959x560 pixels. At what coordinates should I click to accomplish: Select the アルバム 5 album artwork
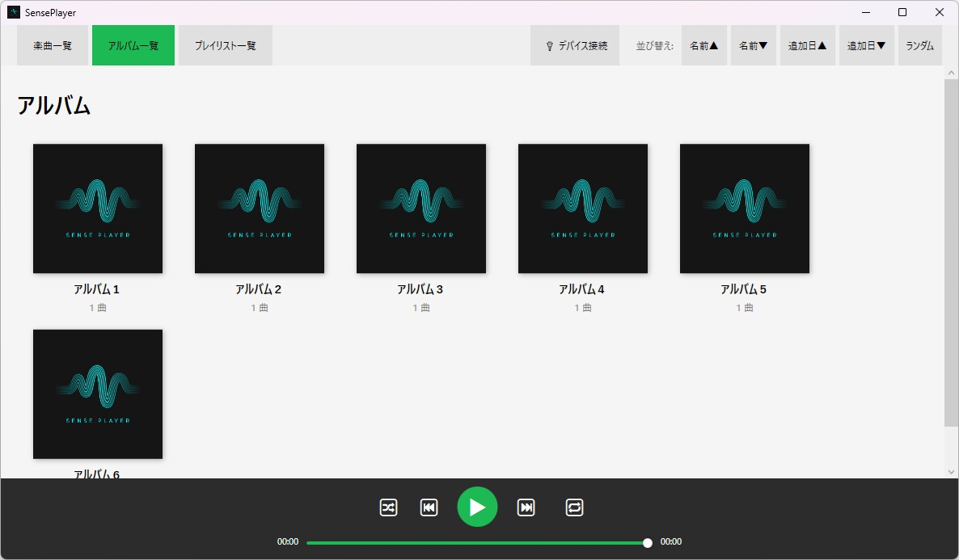(744, 208)
